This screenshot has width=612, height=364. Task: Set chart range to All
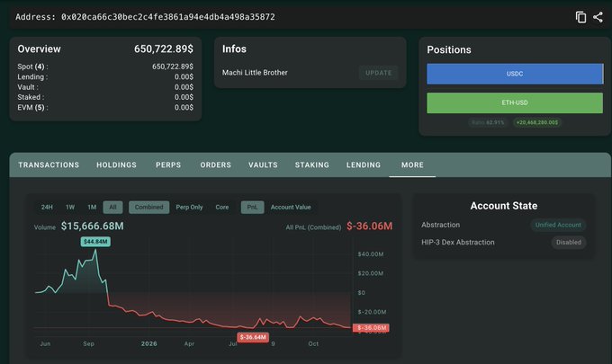(x=112, y=208)
